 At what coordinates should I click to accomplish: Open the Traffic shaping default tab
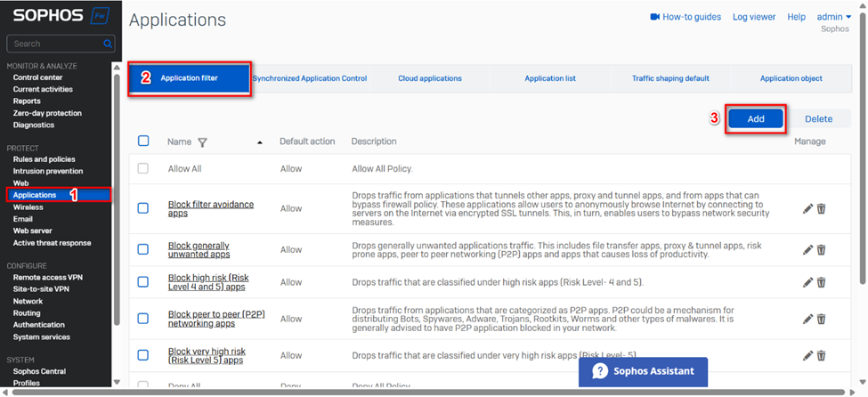pyautogui.click(x=670, y=78)
